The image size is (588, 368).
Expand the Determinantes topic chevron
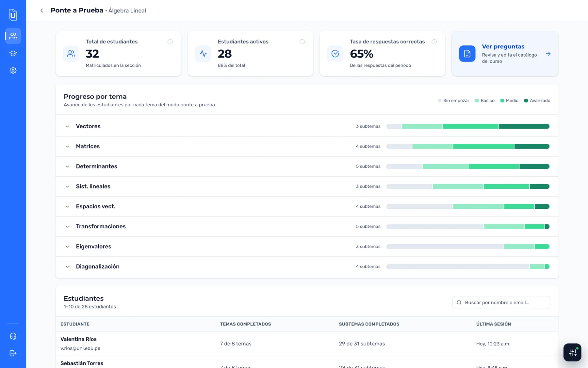pyautogui.click(x=67, y=166)
